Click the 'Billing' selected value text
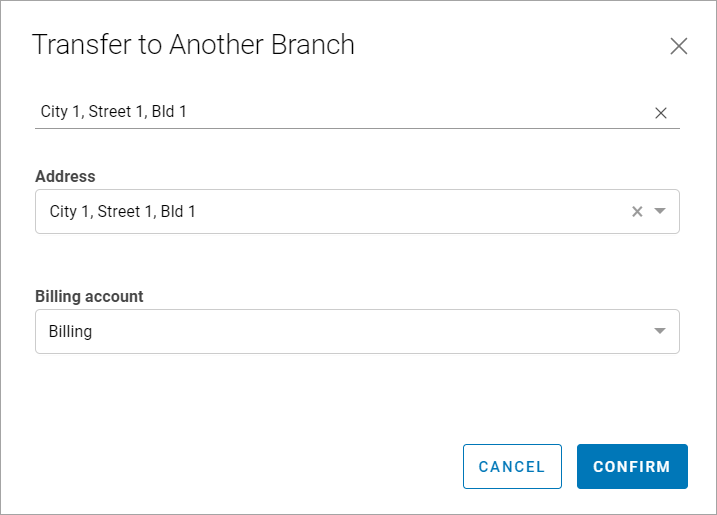This screenshot has width=717, height=515. pos(70,332)
